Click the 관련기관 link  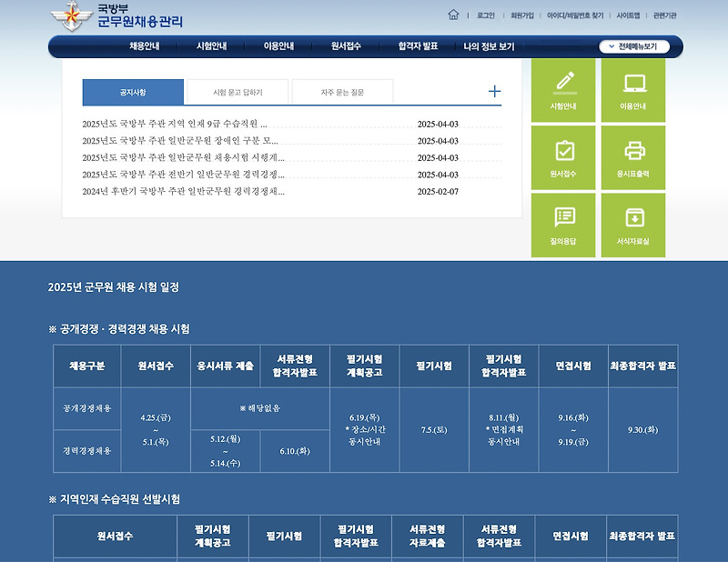666,15
